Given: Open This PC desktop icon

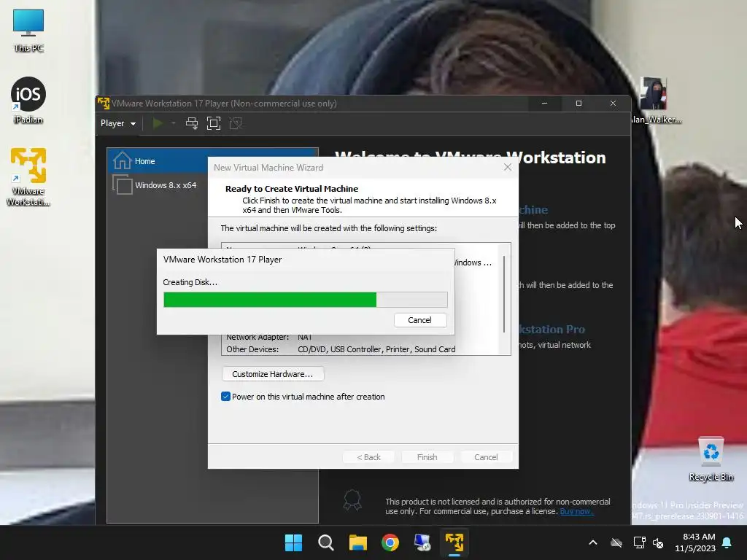Looking at the screenshot, I should 28,31.
